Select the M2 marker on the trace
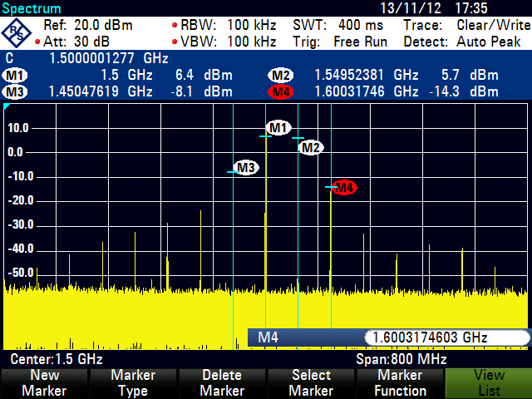Viewport: 532px width, 399px height. click(x=311, y=147)
